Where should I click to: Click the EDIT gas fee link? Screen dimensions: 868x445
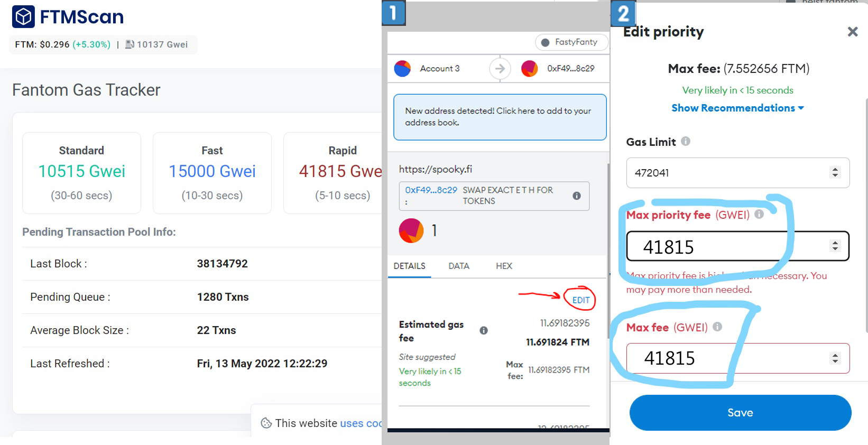[580, 300]
